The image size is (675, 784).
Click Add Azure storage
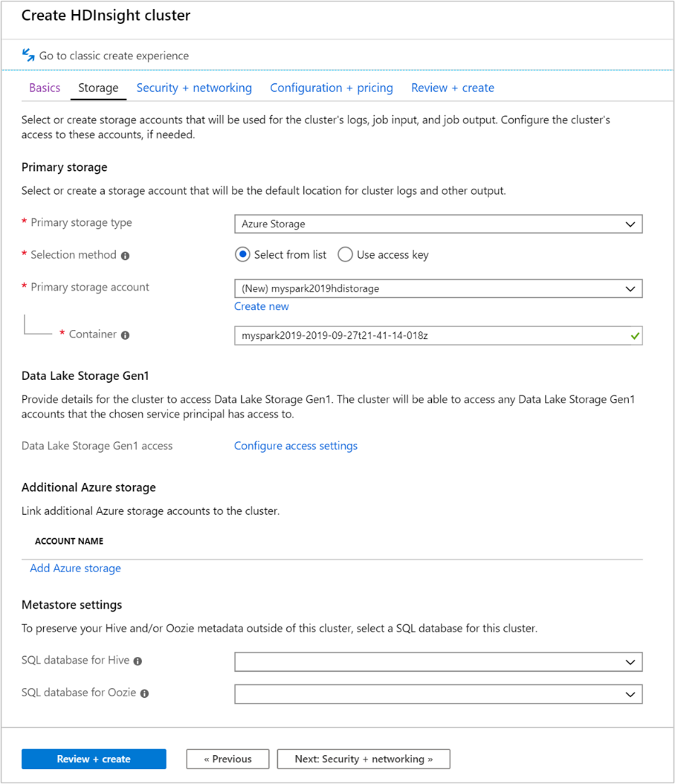point(75,568)
